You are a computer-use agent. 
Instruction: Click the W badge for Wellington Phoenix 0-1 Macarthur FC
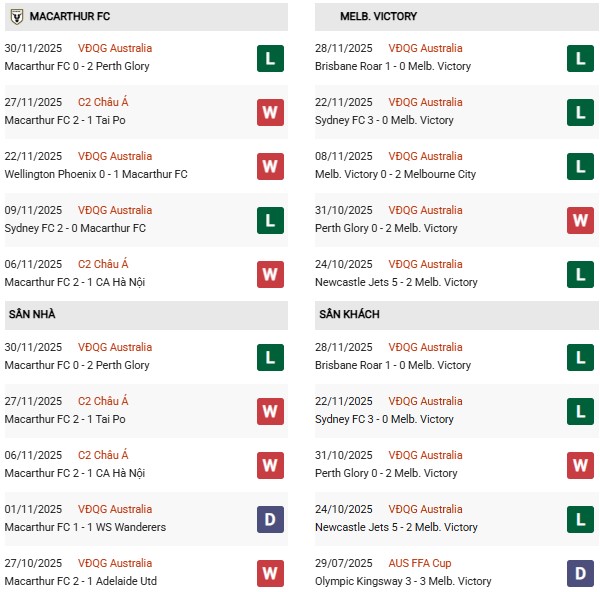tap(269, 166)
